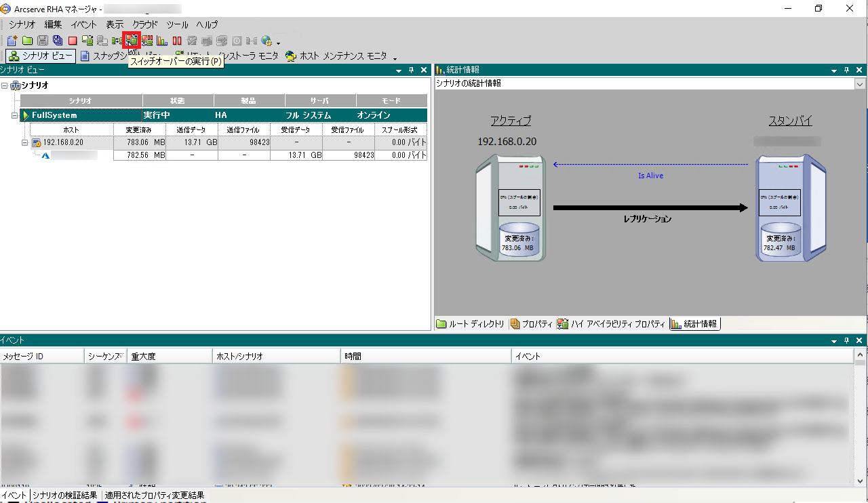Viewport: 868px width, 503px height.
Task: Click the シナリオ ビュー view button
Action: pyautogui.click(x=41, y=56)
